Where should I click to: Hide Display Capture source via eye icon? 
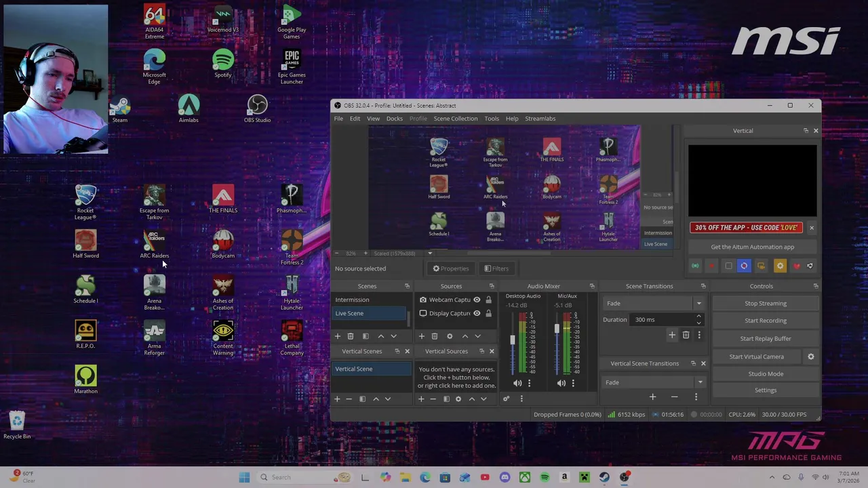pos(477,313)
